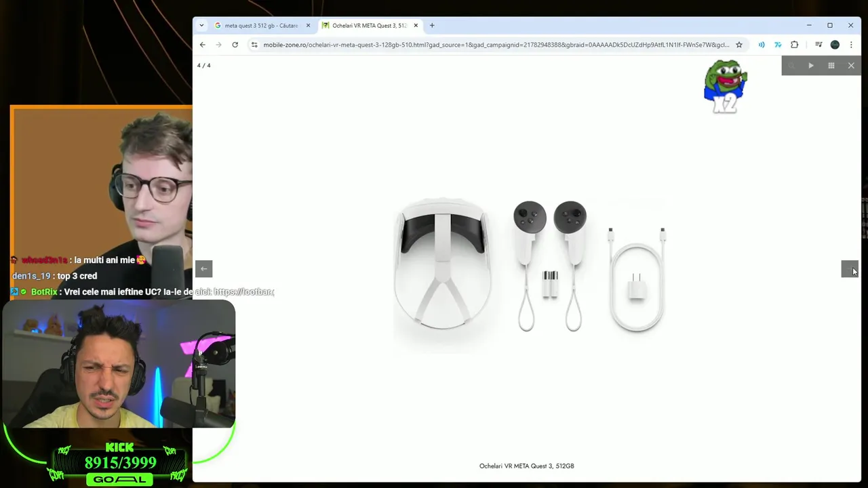Click the URL address bar
The height and width of the screenshot is (488, 868).
(496, 45)
